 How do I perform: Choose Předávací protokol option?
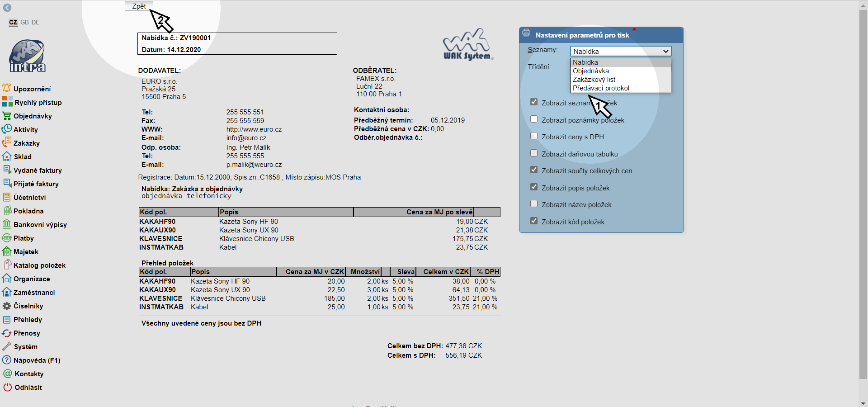621,88
